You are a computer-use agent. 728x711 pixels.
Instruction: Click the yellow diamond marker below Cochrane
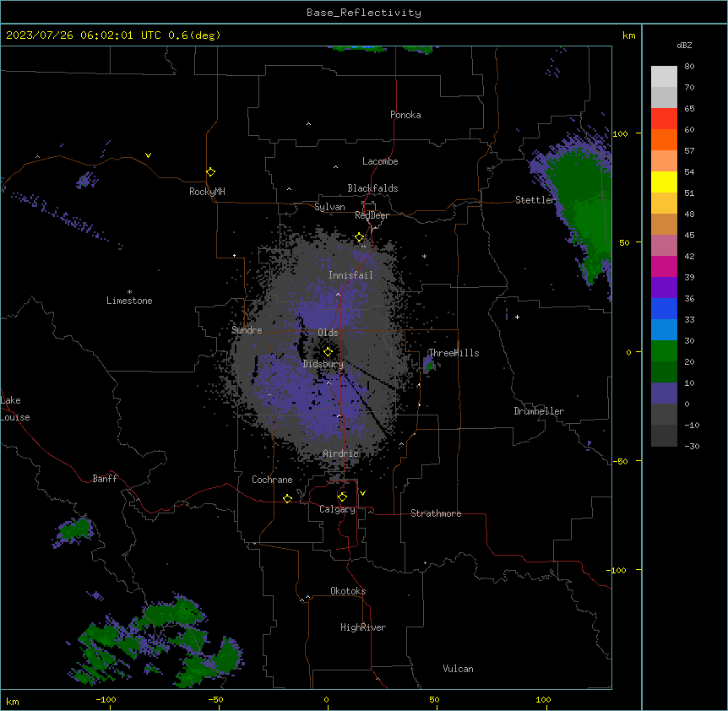[287, 498]
